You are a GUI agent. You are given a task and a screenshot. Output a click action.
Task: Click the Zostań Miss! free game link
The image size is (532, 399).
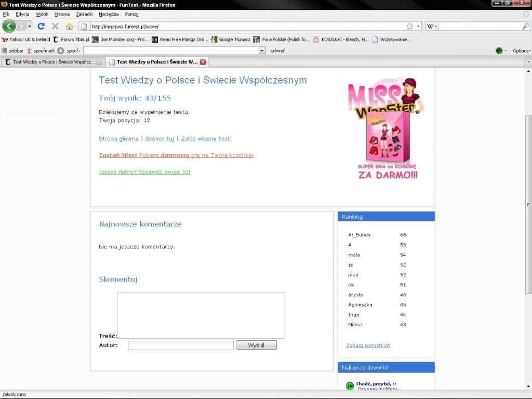176,155
